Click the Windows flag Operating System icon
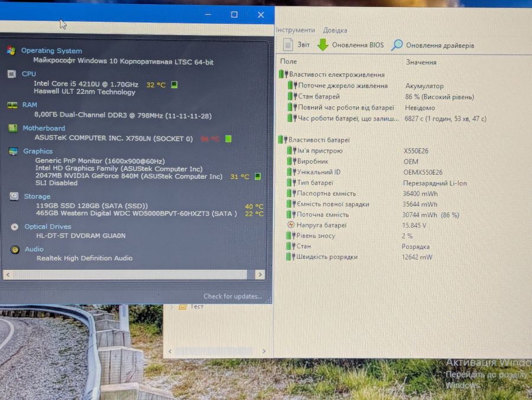 click(11, 51)
